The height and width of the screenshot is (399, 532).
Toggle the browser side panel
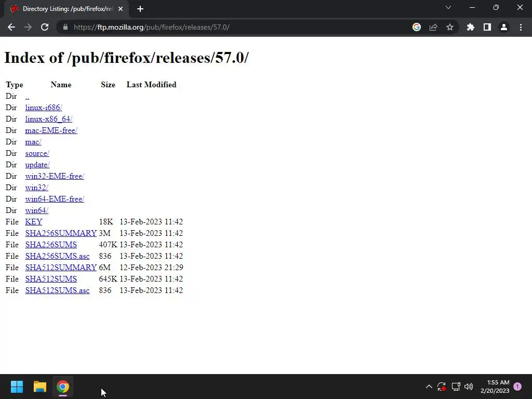tap(487, 27)
